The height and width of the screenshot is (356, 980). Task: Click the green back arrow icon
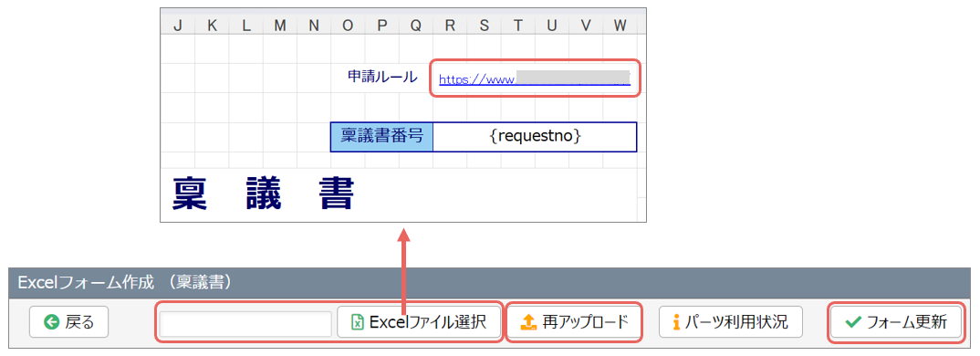pyautogui.click(x=51, y=323)
